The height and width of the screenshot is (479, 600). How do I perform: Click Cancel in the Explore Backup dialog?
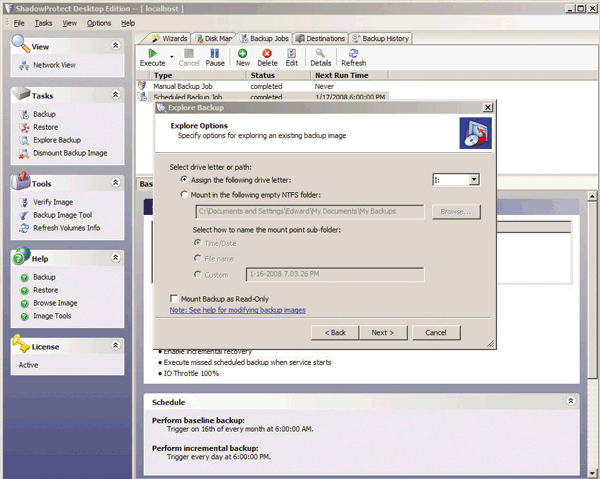(x=436, y=332)
